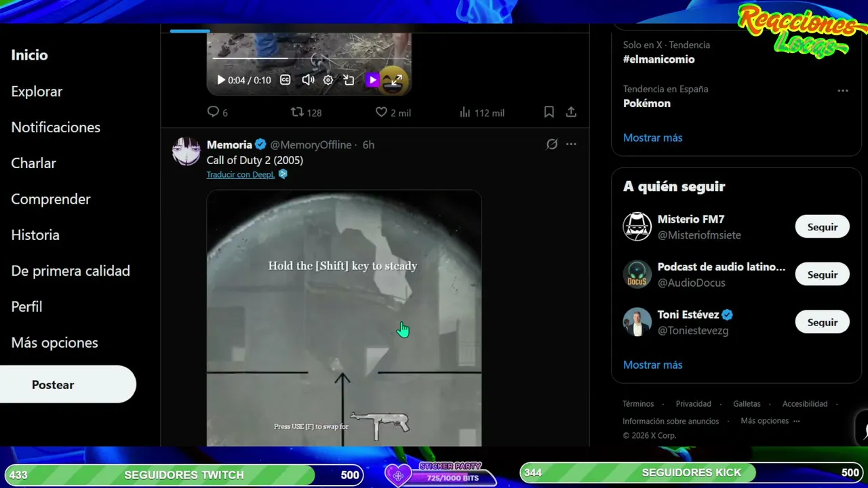
Task: Open video settings gear
Action: pos(328,80)
